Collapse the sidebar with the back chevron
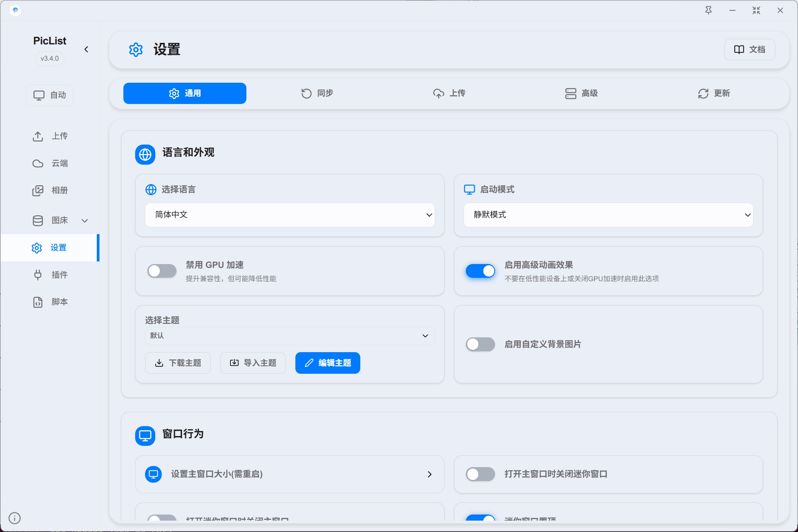This screenshot has width=798, height=532. coord(86,49)
